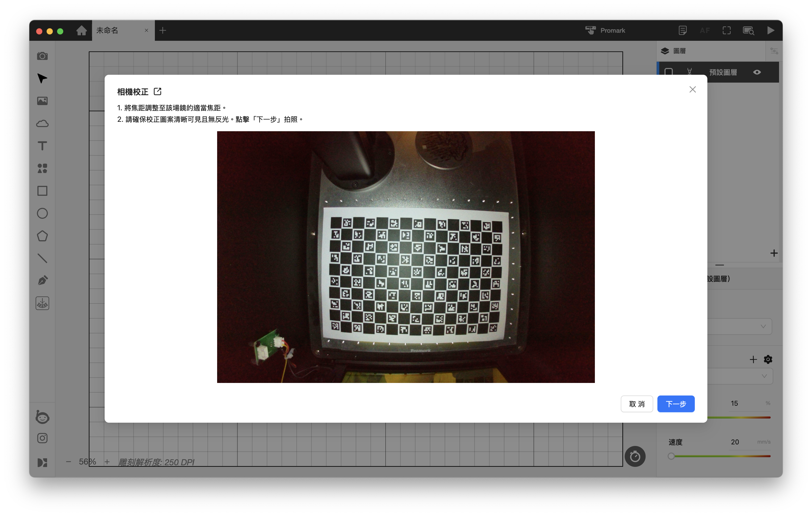Click the camera calibration preview image

(406, 257)
